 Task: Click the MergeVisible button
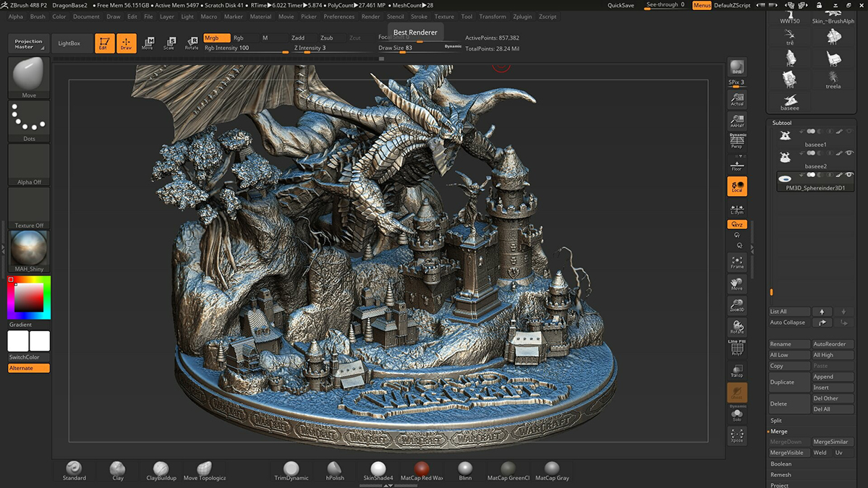[x=786, y=453]
